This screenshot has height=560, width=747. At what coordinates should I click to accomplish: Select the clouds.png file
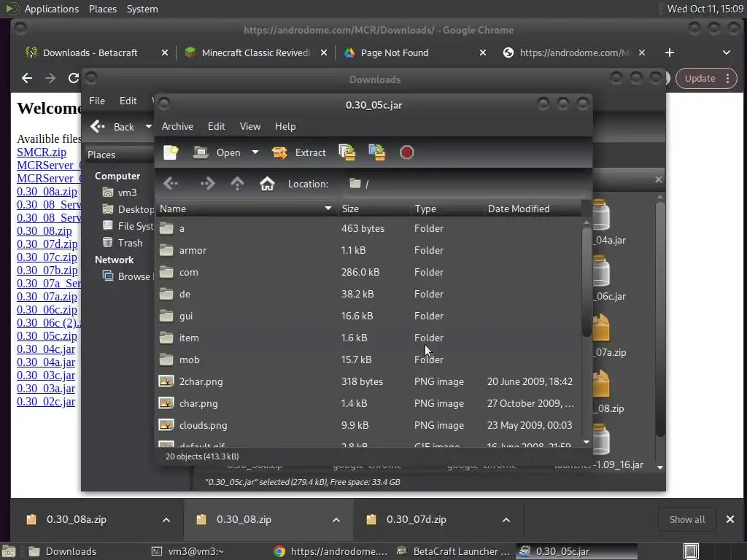pos(368,426)
